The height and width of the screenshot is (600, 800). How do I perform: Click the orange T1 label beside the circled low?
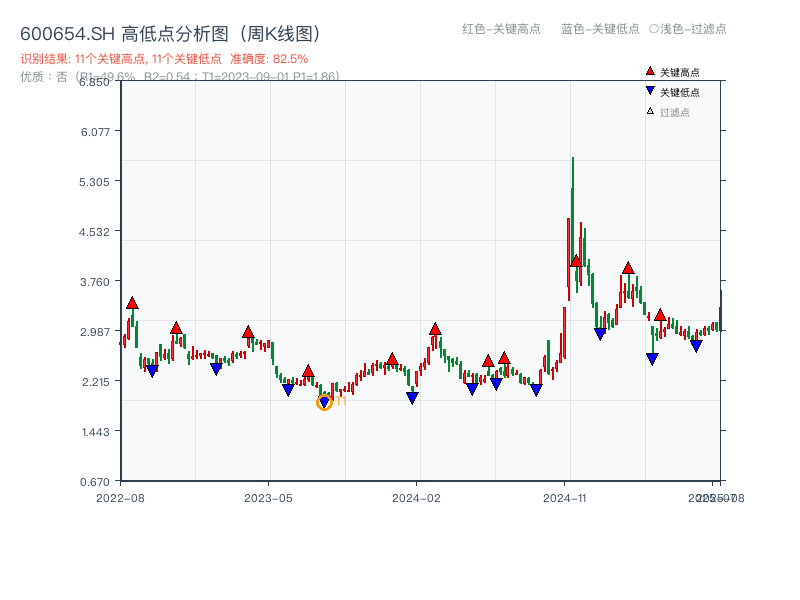[341, 401]
